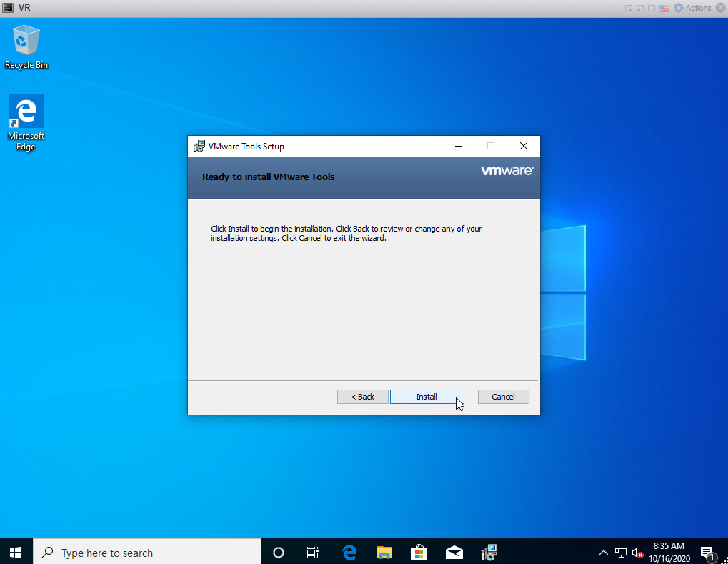Select the VMware Tools installer taskbar icon

point(489,553)
